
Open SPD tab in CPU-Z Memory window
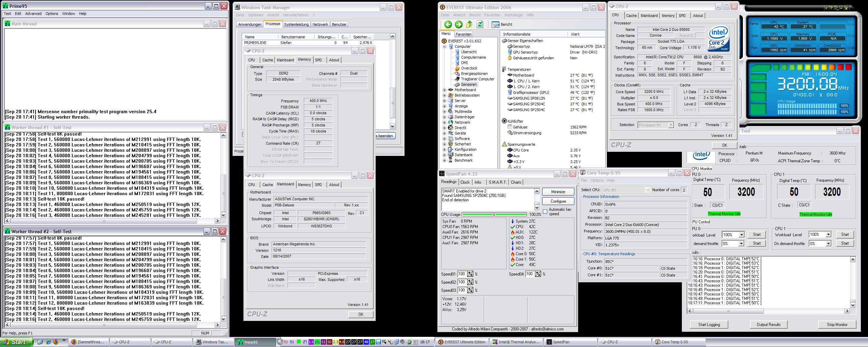[x=318, y=60]
